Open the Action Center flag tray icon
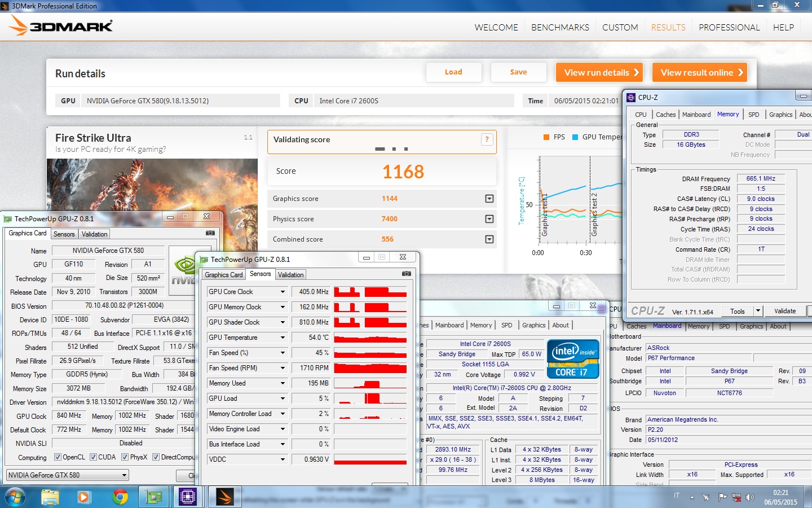 (722, 497)
